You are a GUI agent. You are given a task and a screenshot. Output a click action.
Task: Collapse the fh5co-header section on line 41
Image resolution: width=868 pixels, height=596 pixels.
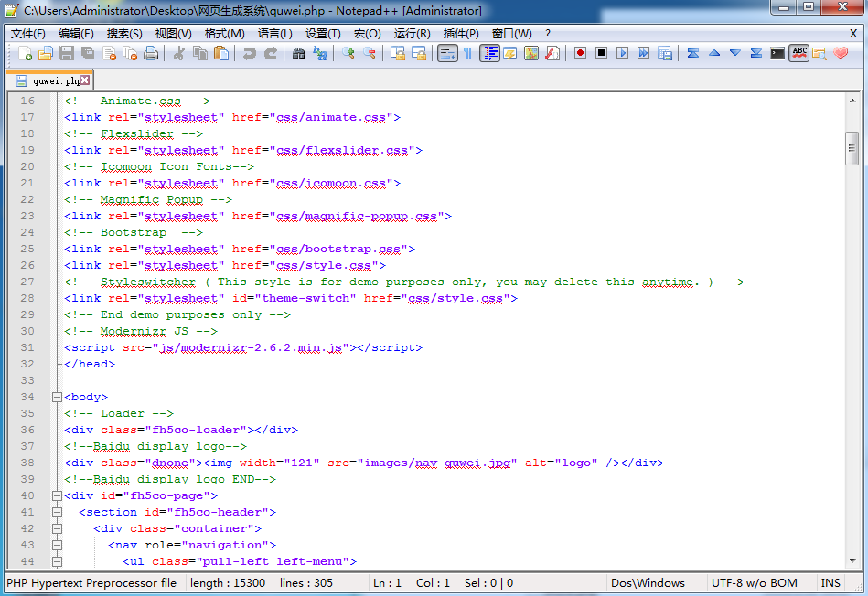point(57,512)
